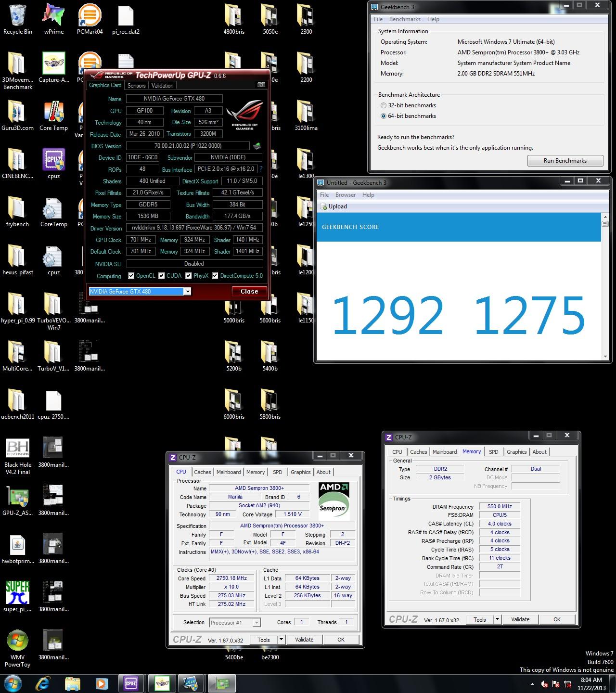Image resolution: width=616 pixels, height=693 pixels.
Task: Toggle the PhysX checkbox in GPU-Z
Action: (x=189, y=276)
